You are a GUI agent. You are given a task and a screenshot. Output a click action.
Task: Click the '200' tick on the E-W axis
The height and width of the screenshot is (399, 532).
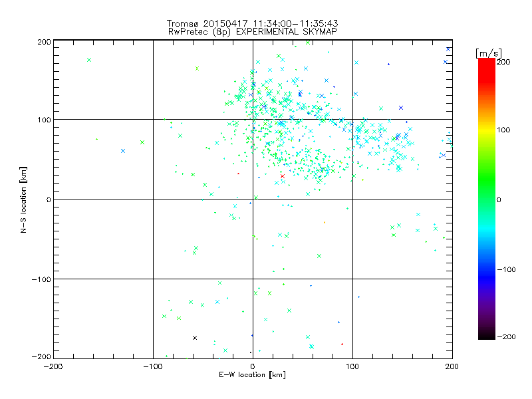[x=452, y=366]
